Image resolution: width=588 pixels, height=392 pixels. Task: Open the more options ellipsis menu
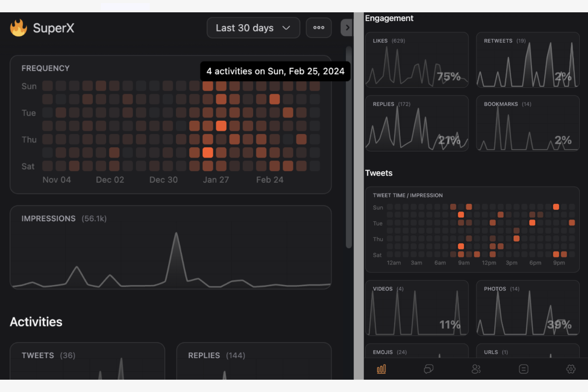(319, 27)
